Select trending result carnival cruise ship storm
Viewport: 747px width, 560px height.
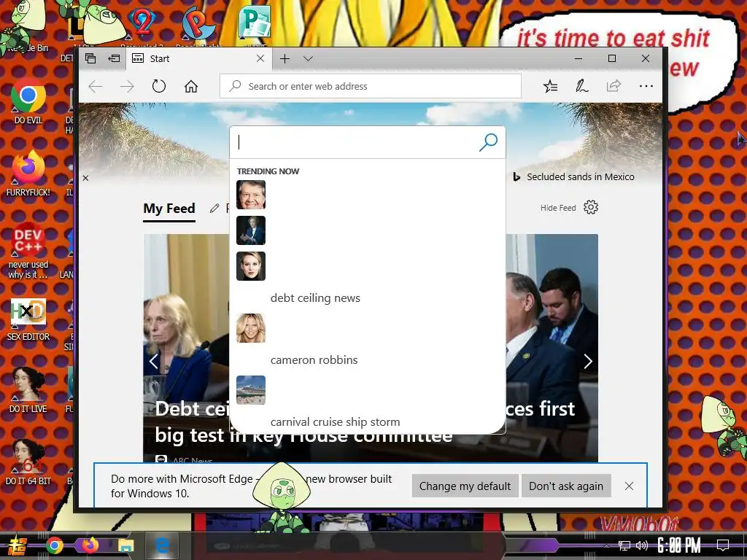click(x=335, y=422)
